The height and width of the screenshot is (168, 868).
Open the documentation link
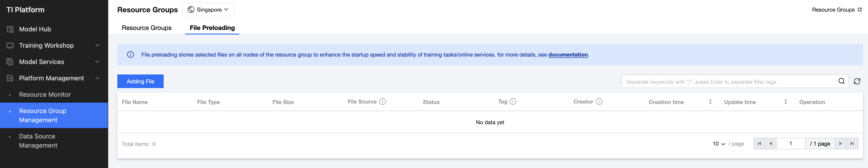568,54
